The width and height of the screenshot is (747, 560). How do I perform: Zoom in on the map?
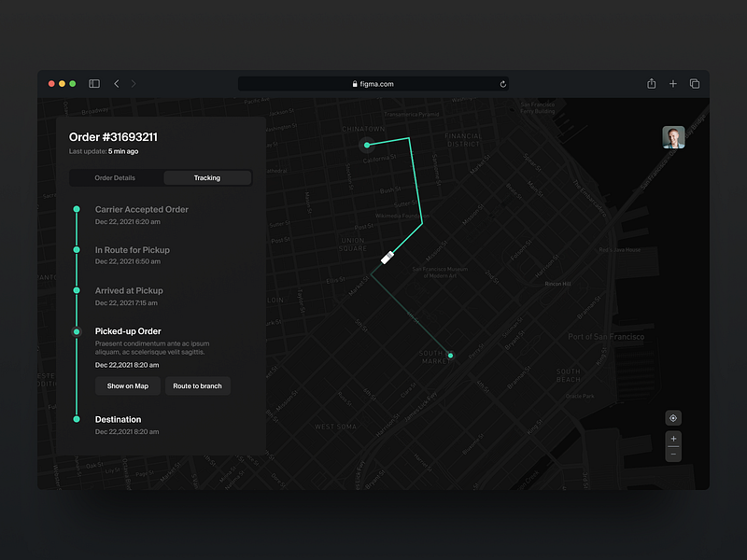[x=673, y=439]
